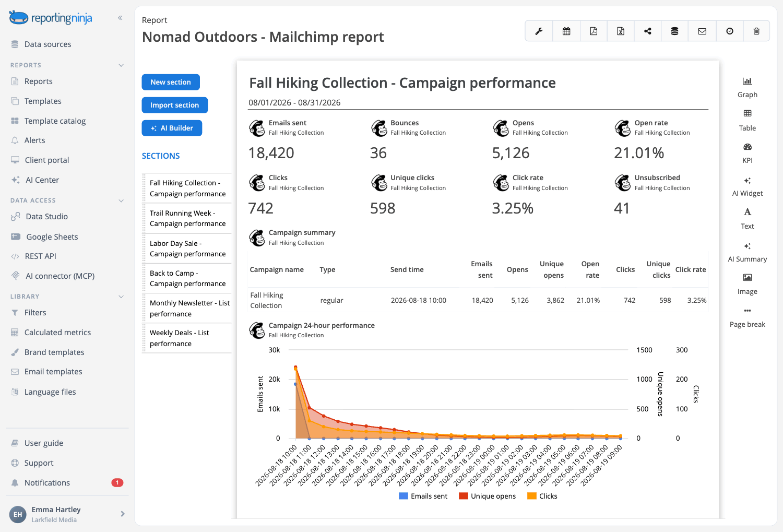Viewport: 783px width, 532px height.
Task: Select Back to Camp section
Action: tap(187, 278)
